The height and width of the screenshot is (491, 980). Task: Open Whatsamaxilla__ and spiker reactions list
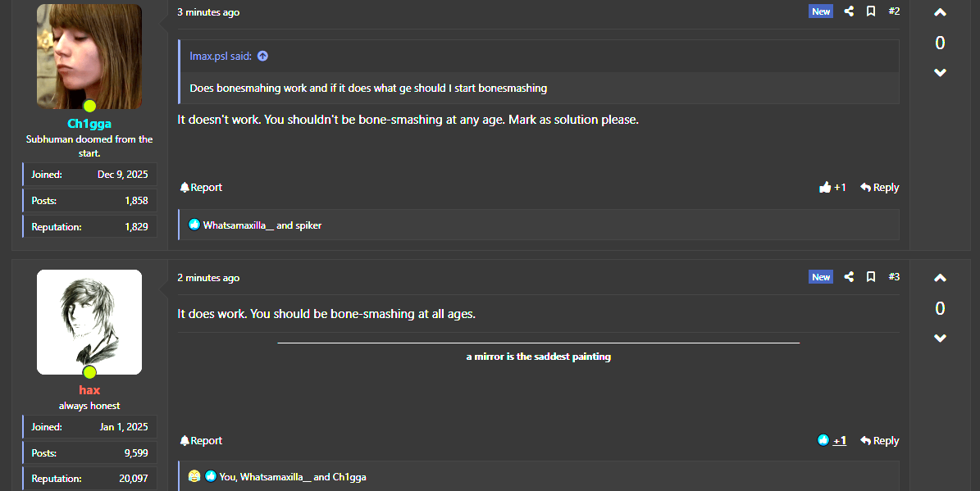pos(262,225)
